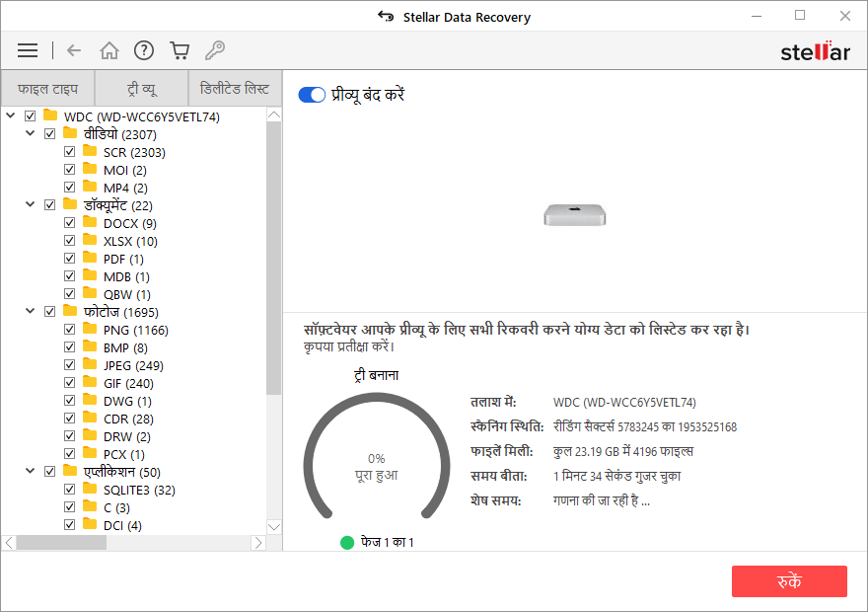Click the shopping cart buy icon
The width and height of the screenshot is (868, 612).
click(179, 50)
